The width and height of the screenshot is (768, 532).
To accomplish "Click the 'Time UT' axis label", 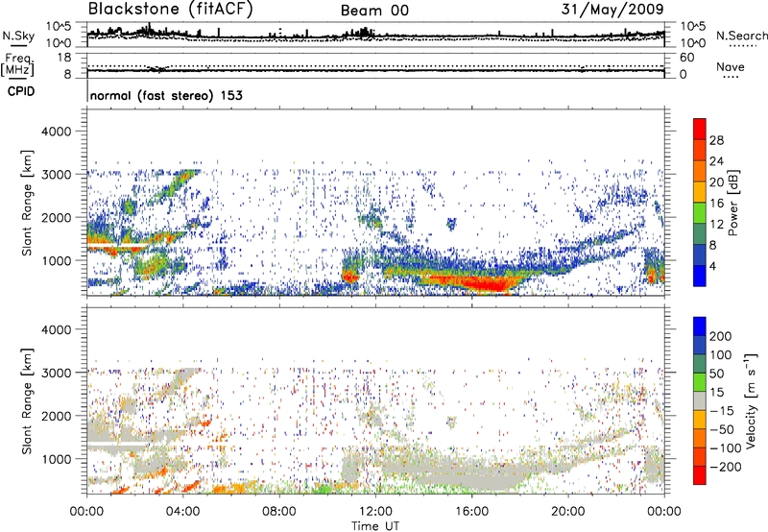I will pyautogui.click(x=375, y=526).
